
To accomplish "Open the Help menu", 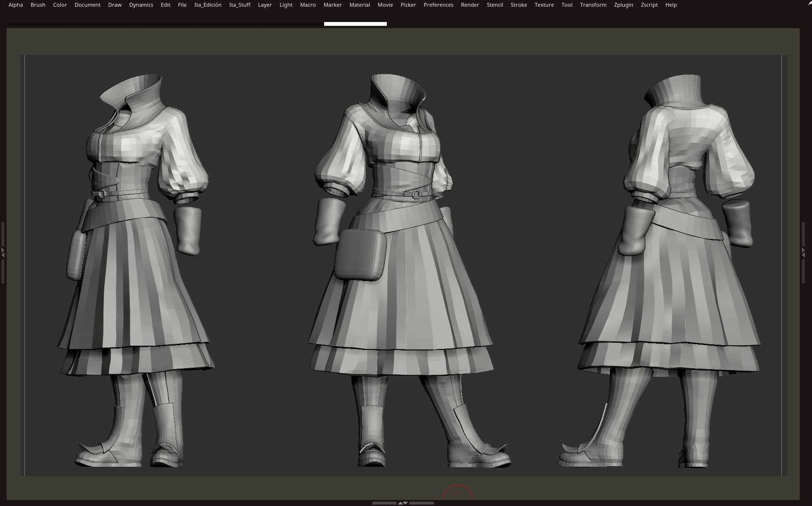I will click(x=671, y=5).
